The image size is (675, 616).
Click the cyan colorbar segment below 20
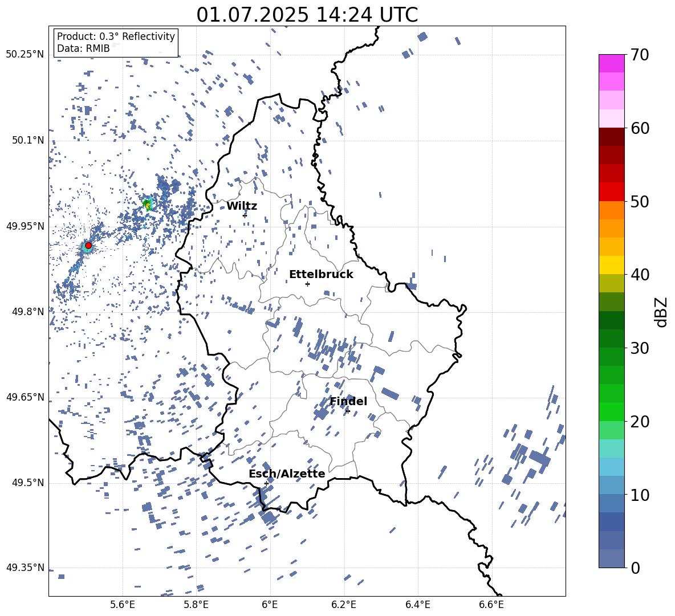[x=611, y=448]
